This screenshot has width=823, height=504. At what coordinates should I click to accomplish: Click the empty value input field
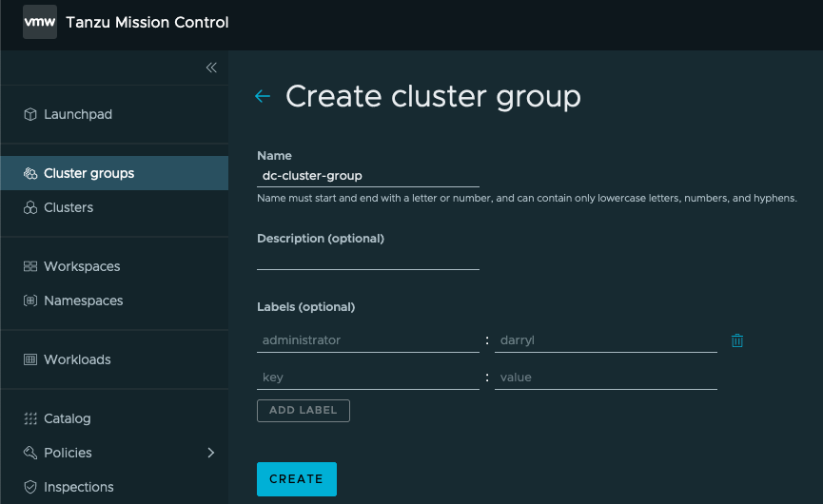[x=606, y=378]
